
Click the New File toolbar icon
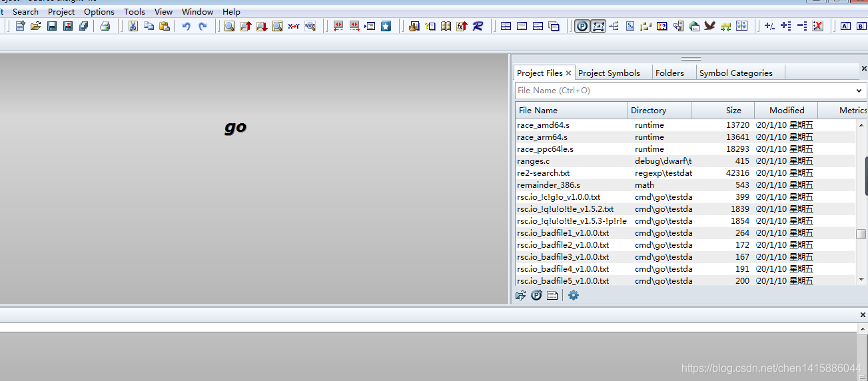click(20, 26)
